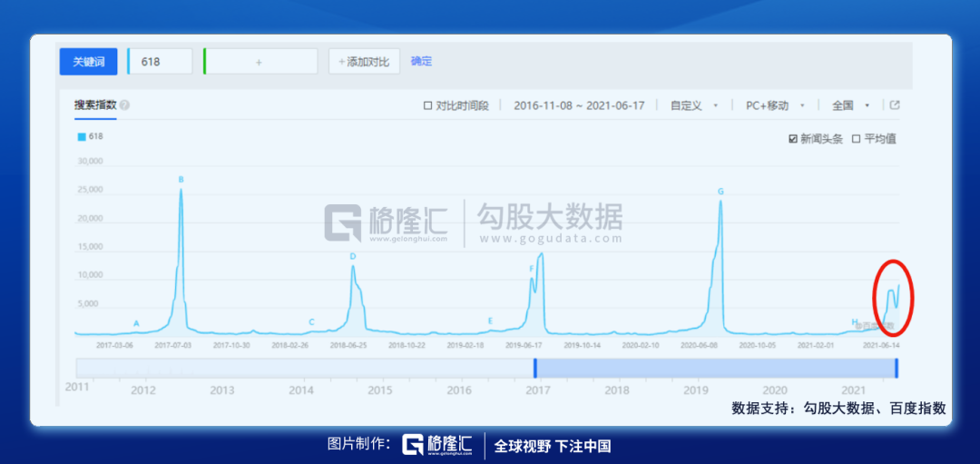Image resolution: width=980 pixels, height=464 pixels.
Task: Open the 全国 region dropdown
Action: [x=850, y=105]
